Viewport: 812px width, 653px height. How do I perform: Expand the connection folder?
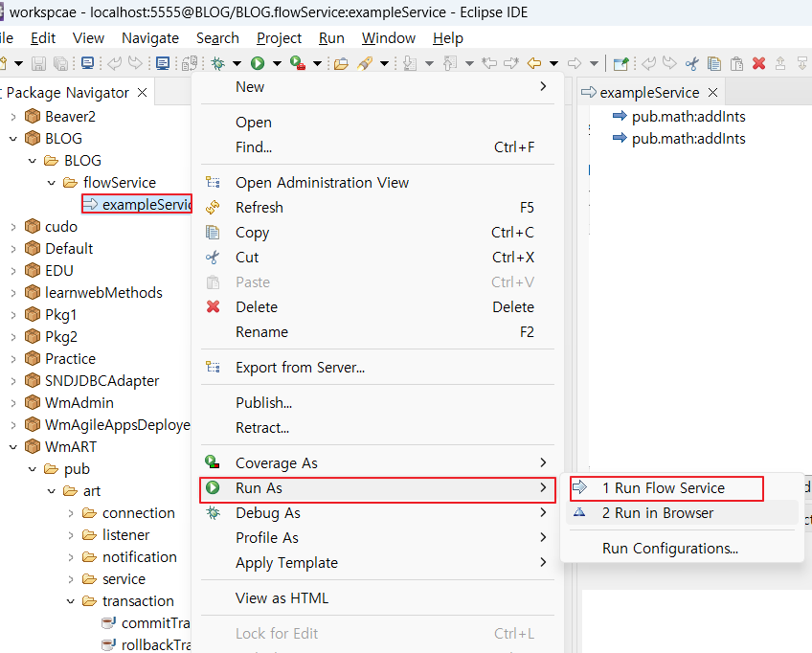71,513
